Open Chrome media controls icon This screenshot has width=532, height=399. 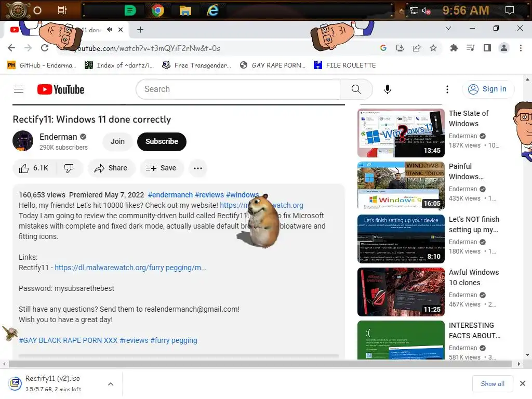click(x=471, y=48)
